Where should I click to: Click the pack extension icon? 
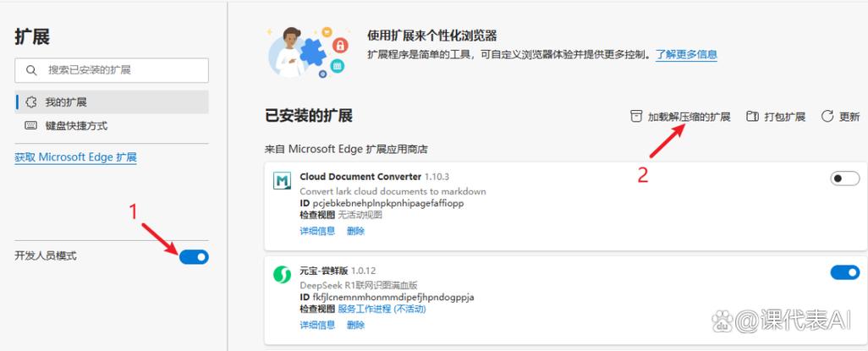click(x=752, y=116)
